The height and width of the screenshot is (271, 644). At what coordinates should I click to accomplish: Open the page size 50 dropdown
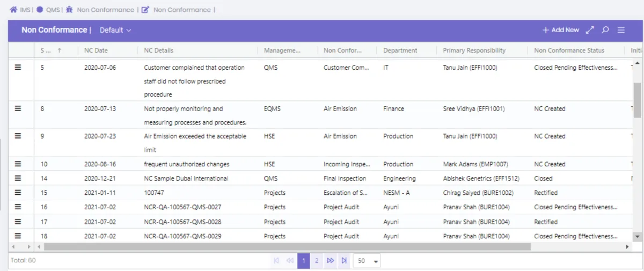pos(367,261)
